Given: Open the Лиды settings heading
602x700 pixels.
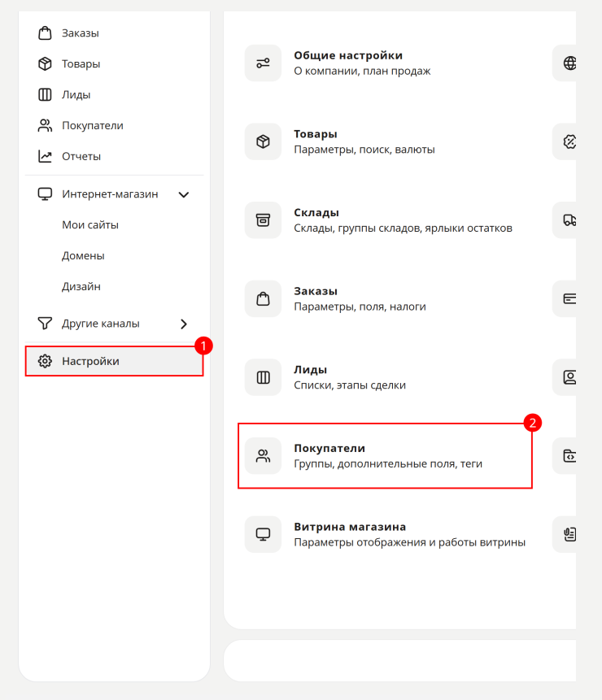Looking at the screenshot, I should point(311,370).
